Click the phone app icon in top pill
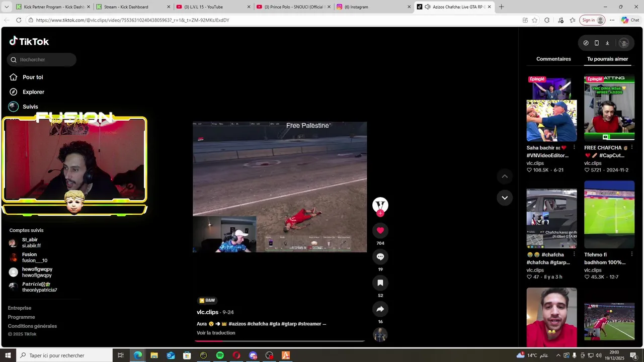 tap(597, 43)
